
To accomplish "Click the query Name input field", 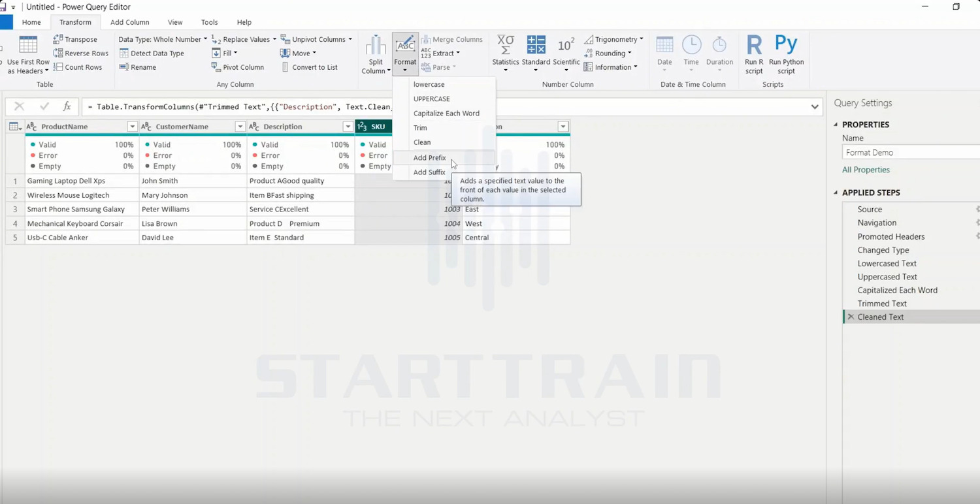I will [911, 152].
